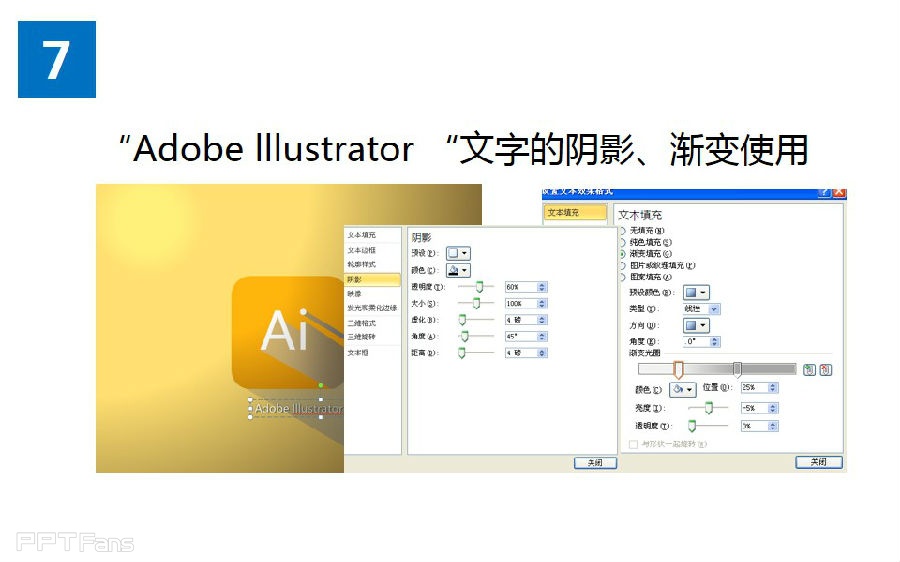The image size is (900, 562).
Task: Open the 方向 direction dropdown
Action: pos(696,325)
